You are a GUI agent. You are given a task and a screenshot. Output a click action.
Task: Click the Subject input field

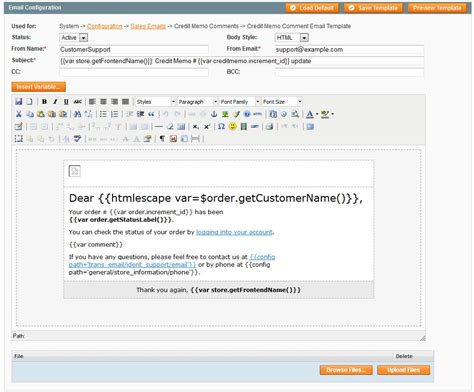point(242,61)
